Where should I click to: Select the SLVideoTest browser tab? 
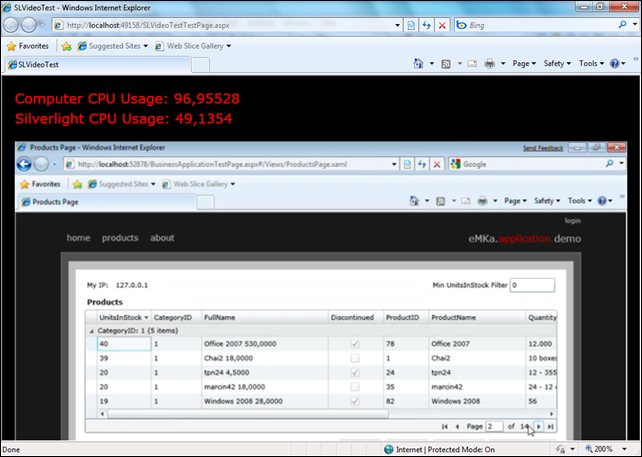97,65
